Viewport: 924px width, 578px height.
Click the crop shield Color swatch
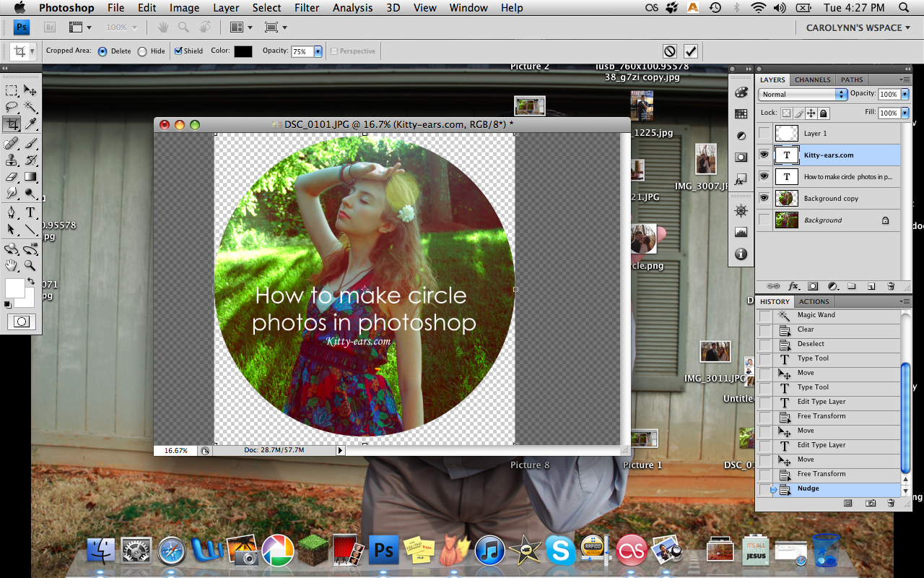pyautogui.click(x=242, y=51)
